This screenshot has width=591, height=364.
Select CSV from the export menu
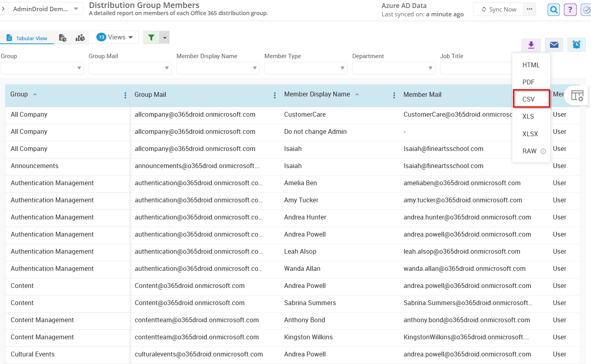[x=528, y=99]
